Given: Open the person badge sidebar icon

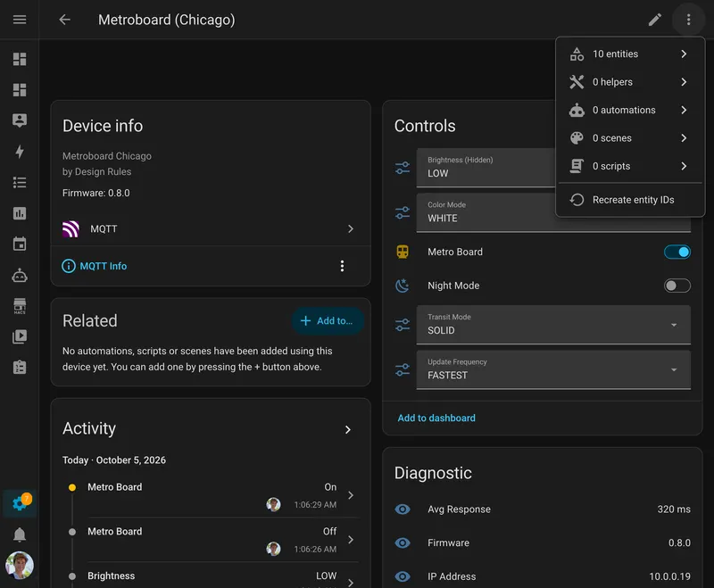Looking at the screenshot, I should [x=19, y=120].
